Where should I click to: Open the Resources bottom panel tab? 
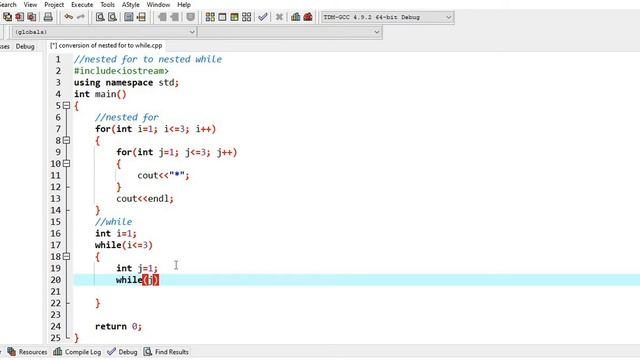(x=27, y=351)
